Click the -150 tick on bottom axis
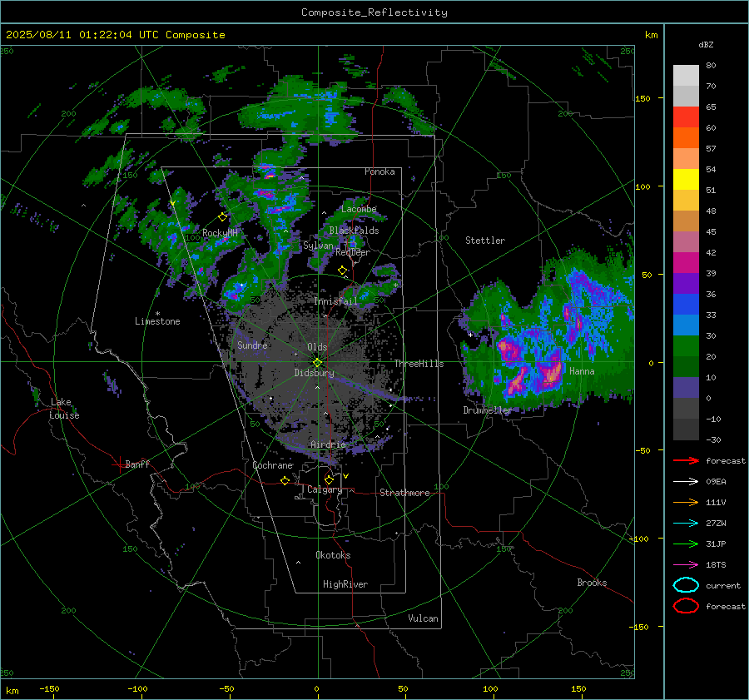 click(x=49, y=688)
